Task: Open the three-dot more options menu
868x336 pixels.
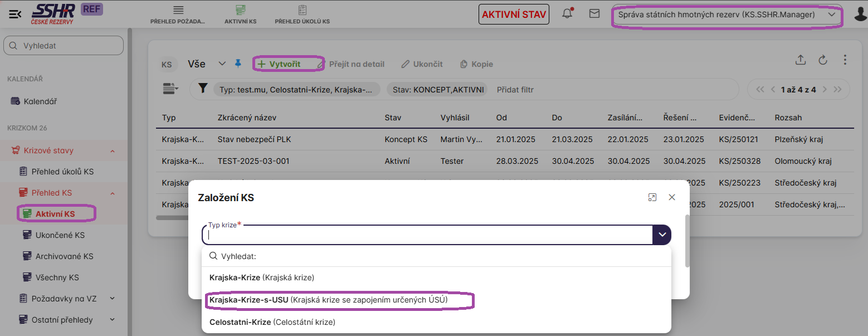Action: pyautogui.click(x=845, y=60)
